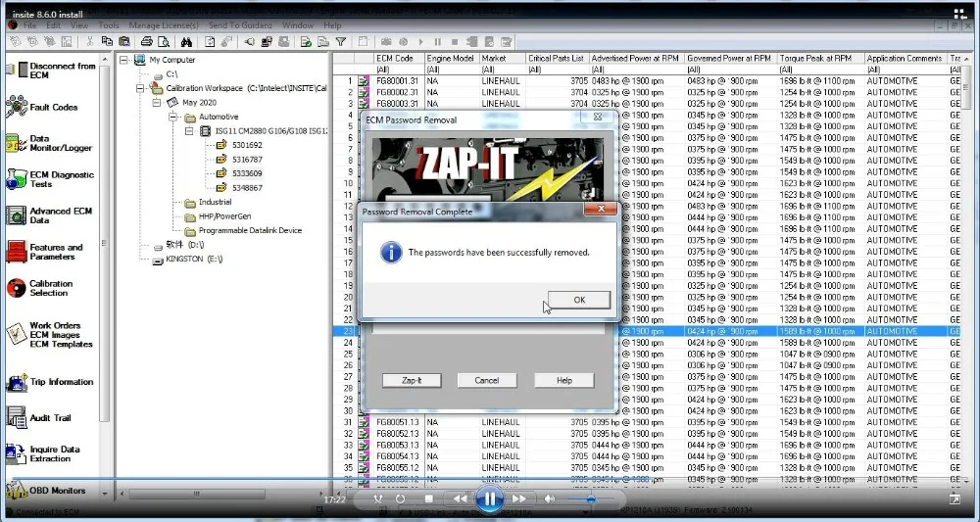
Task: Open the Edit menu
Action: coord(53,25)
